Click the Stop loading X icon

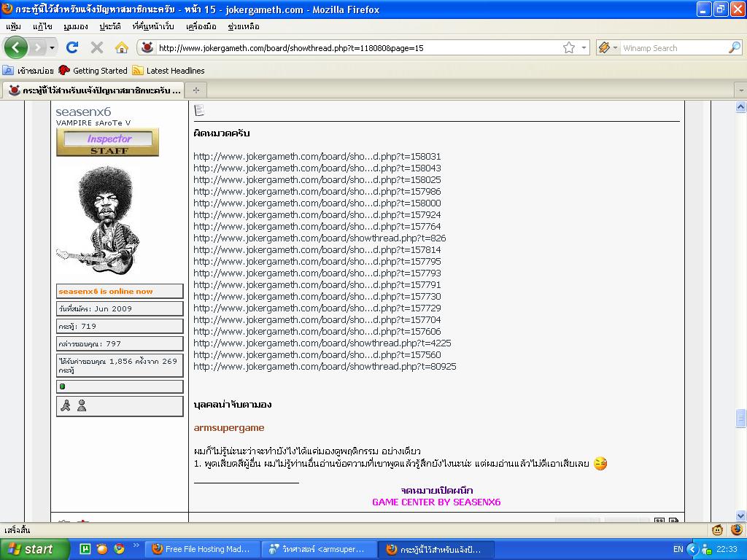click(97, 47)
